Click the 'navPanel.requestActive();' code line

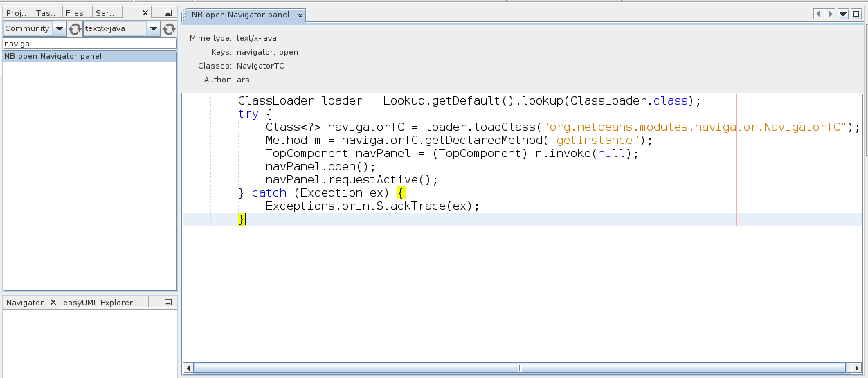click(x=352, y=180)
